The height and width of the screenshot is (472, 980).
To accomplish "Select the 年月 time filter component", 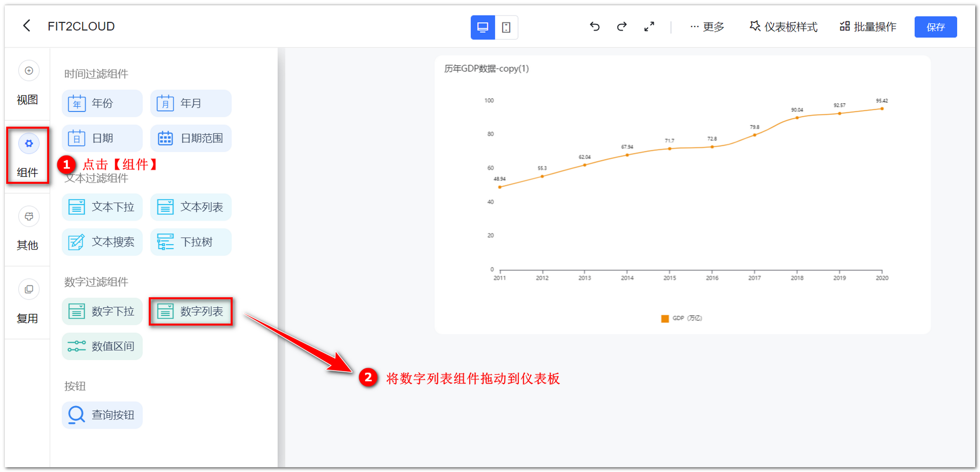I will (191, 103).
